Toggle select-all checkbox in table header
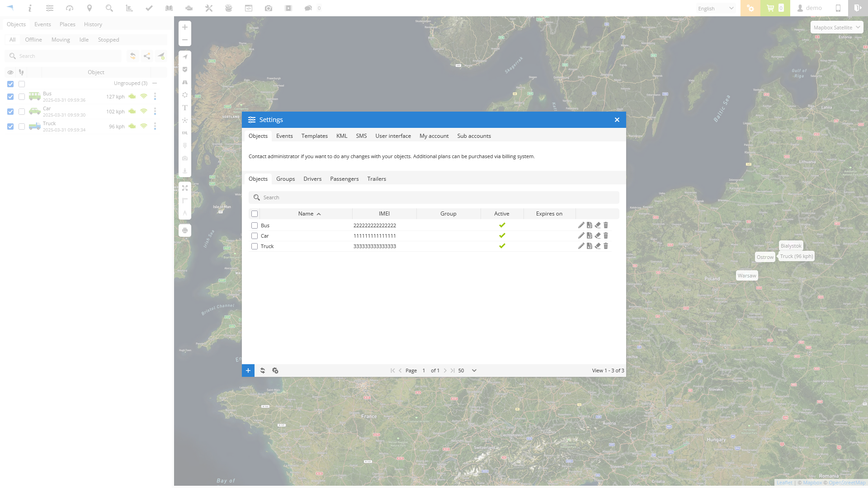This screenshot has width=868, height=488. (255, 214)
